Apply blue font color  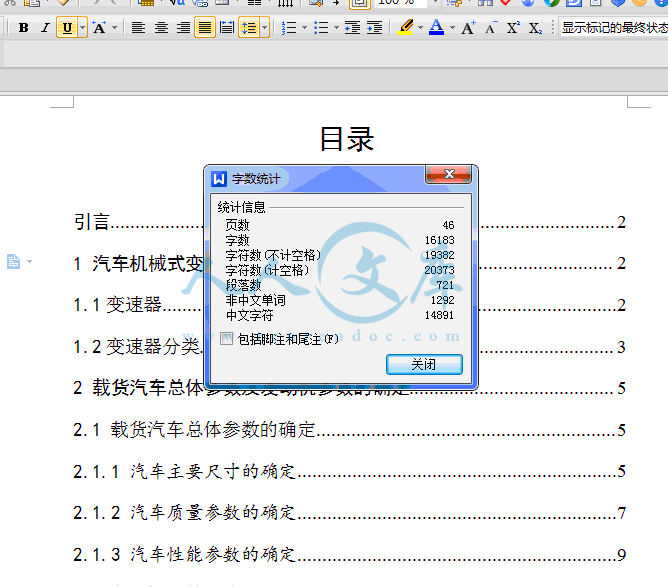(436, 28)
